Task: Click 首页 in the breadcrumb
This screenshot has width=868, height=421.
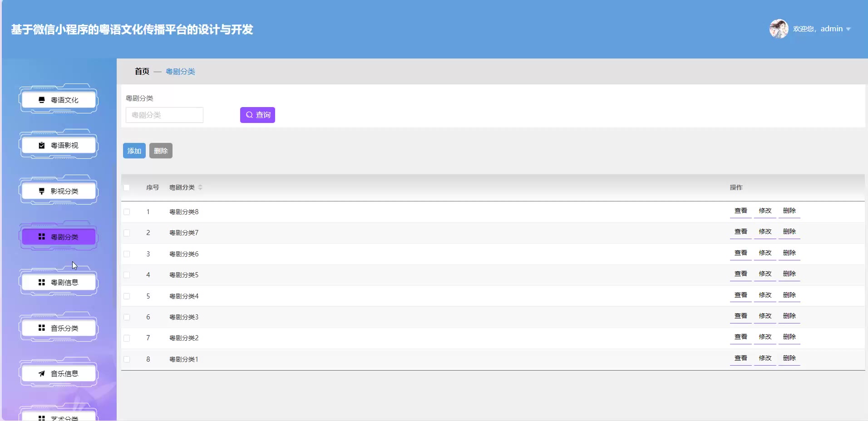Action: click(142, 71)
